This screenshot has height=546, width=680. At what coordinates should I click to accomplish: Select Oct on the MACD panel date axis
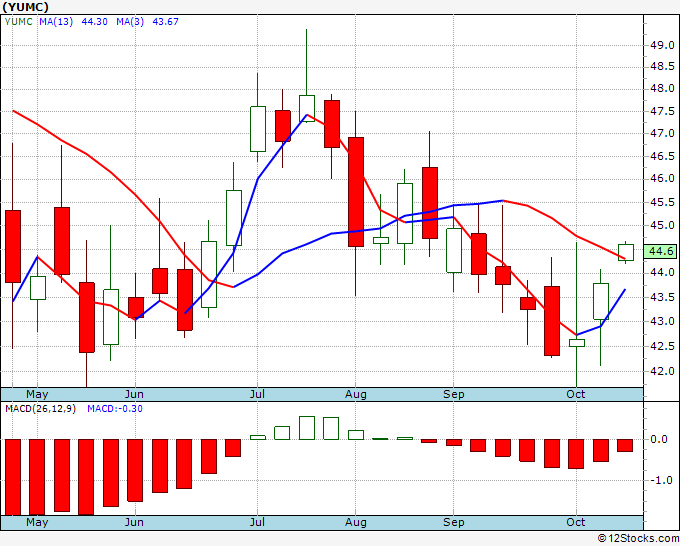click(x=576, y=522)
